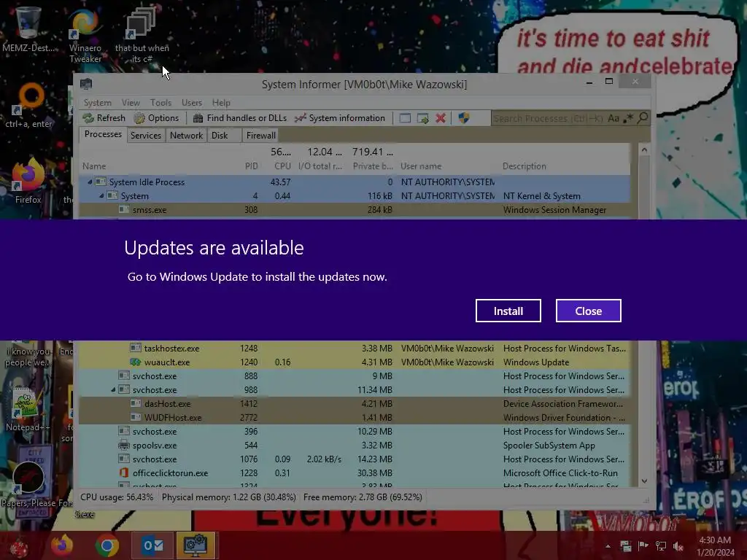Select the smss.exe process row
The image size is (747, 560).
tap(355, 209)
